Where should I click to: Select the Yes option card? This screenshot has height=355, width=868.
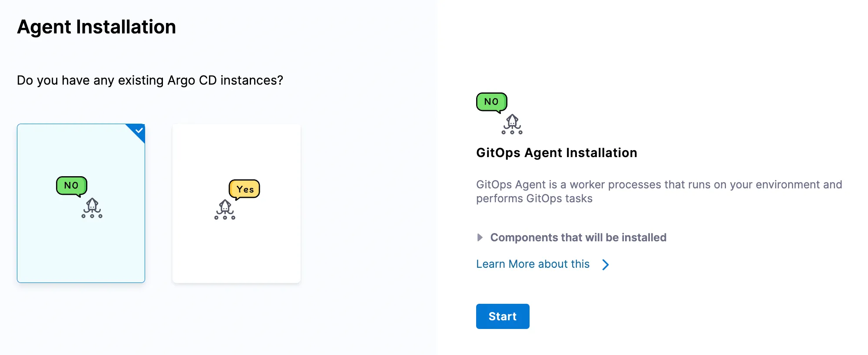[236, 203]
